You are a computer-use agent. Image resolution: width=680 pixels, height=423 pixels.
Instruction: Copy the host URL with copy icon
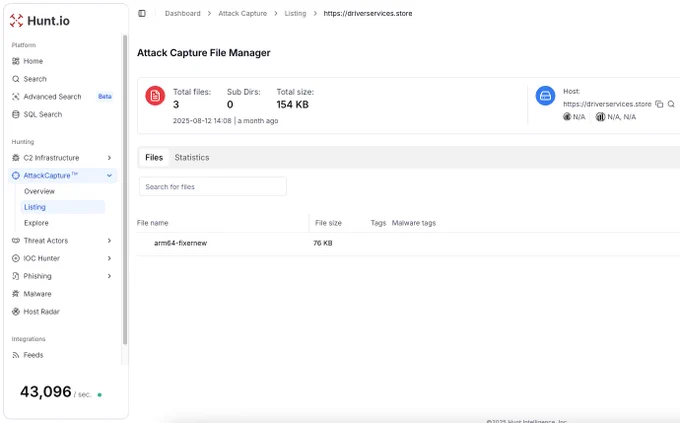tap(659, 104)
